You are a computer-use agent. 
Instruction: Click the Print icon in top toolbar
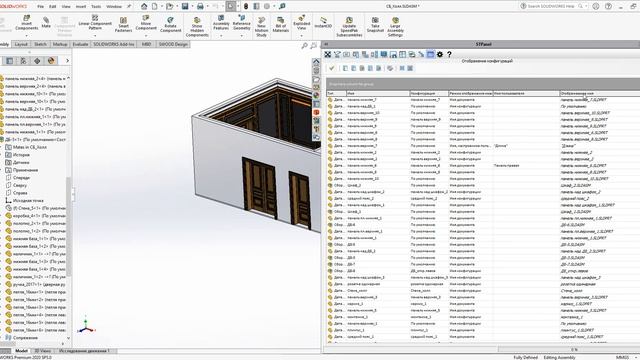tap(200, 6)
